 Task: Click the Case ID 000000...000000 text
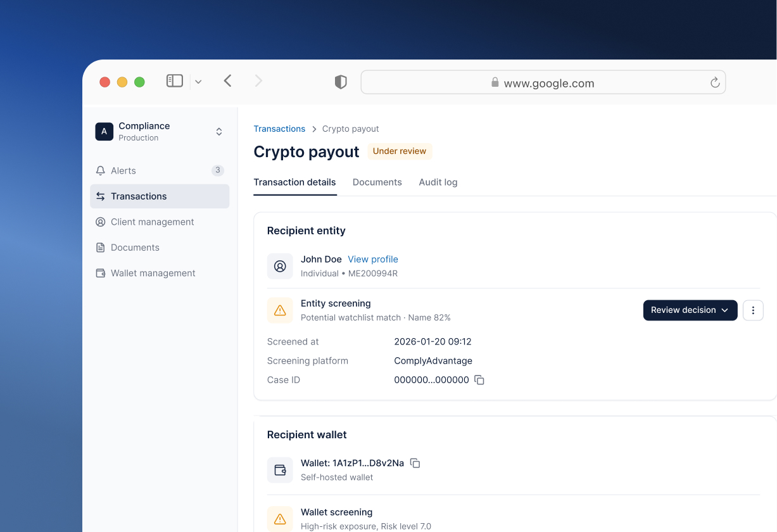(431, 380)
